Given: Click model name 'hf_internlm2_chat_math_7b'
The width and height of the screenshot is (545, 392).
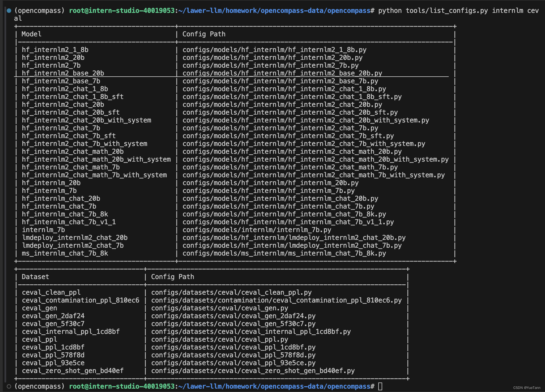Looking at the screenshot, I should click(71, 167).
